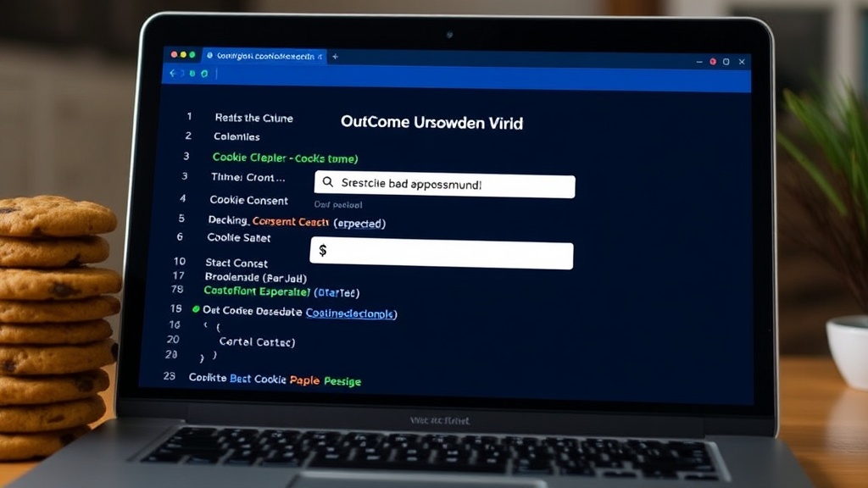Click the back arrow in the browser toolbar
The width and height of the screenshot is (868, 488).
click(x=173, y=74)
